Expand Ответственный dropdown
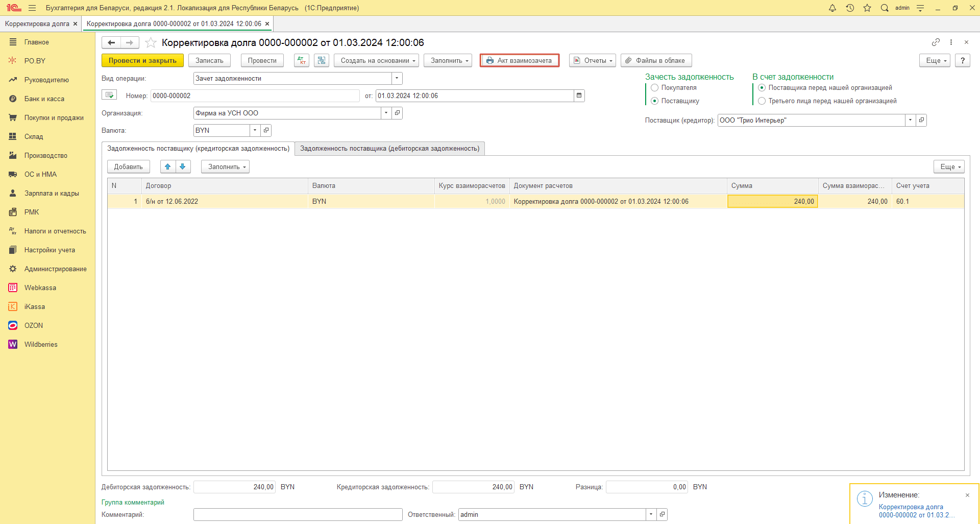This screenshot has width=980, height=524. [x=651, y=514]
